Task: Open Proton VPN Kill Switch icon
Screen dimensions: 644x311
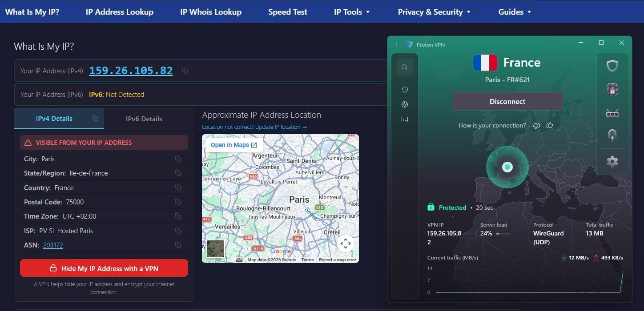Action: point(612,89)
